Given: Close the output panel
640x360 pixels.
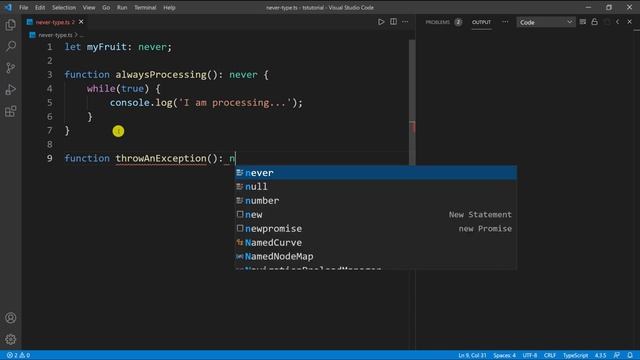Looking at the screenshot, I should coord(629,22).
